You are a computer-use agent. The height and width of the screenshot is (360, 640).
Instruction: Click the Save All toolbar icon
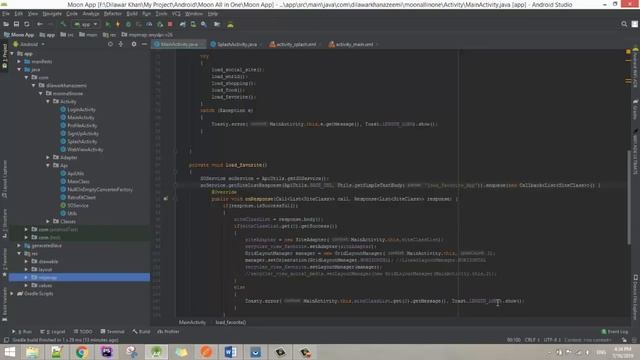[x=16, y=24]
